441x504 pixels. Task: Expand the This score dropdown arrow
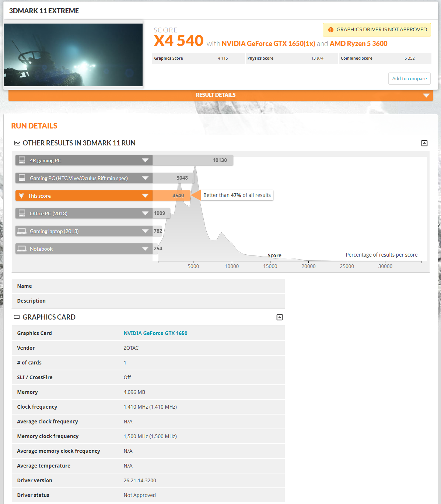pos(145,196)
